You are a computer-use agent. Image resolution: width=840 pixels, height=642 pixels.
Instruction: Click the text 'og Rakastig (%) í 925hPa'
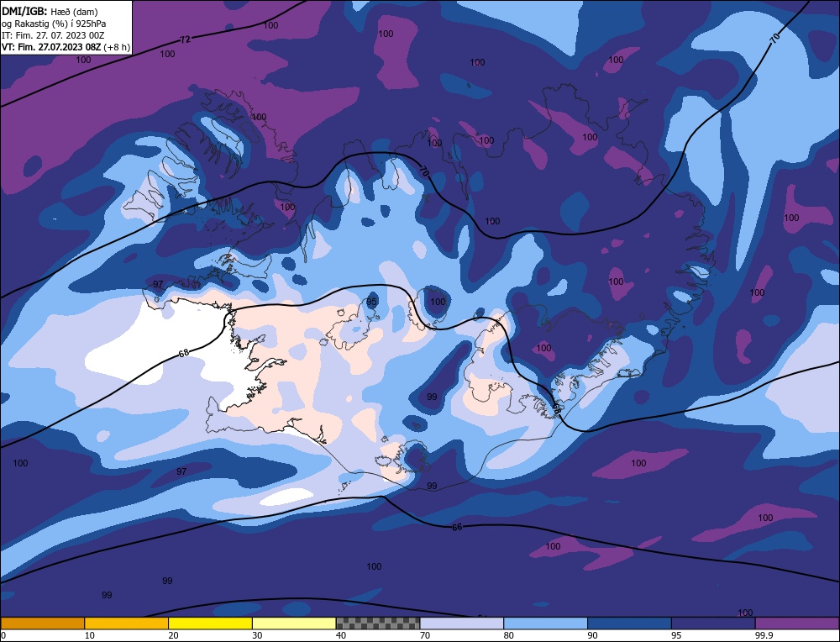(x=54, y=24)
